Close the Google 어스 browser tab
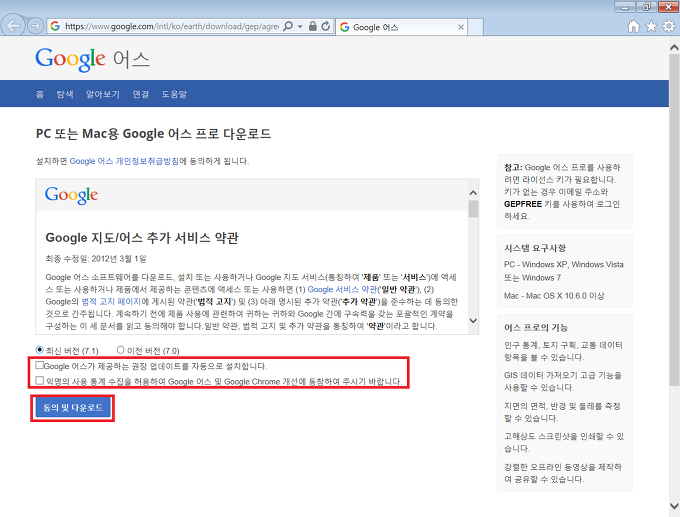The width and height of the screenshot is (680, 517). point(461,27)
